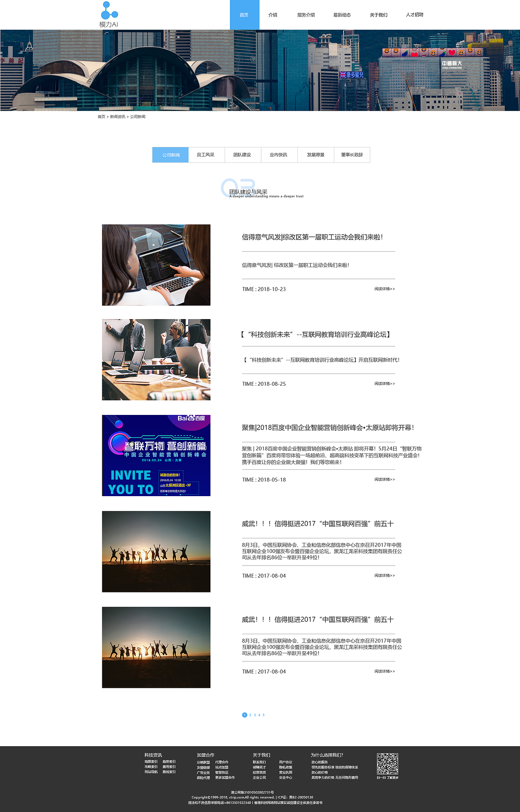Screen dimensions: 520x812
Task: Switch to the 业内快讯 tab
Action: 279,155
